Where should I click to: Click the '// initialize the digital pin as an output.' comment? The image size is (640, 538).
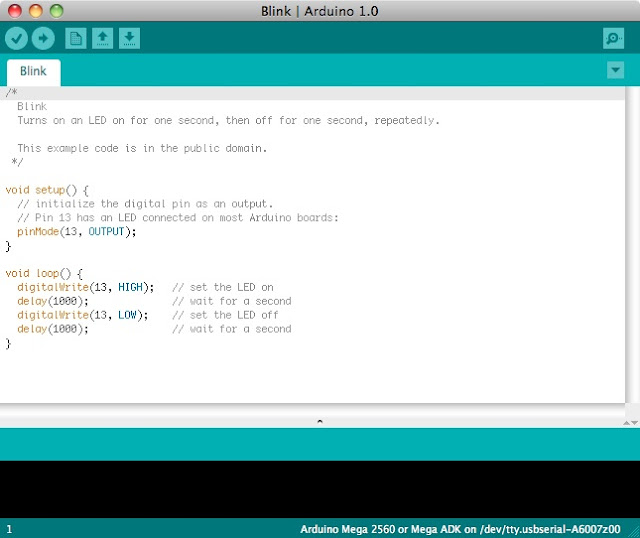[x=145, y=204]
